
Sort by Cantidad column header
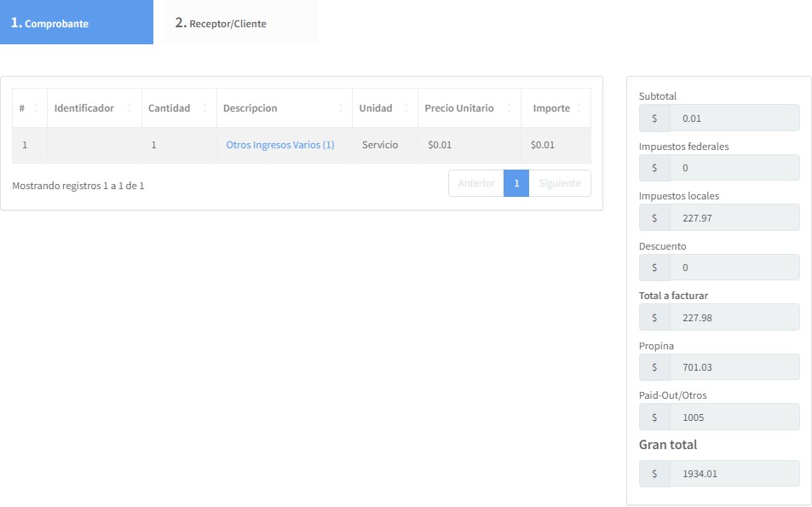179,107
